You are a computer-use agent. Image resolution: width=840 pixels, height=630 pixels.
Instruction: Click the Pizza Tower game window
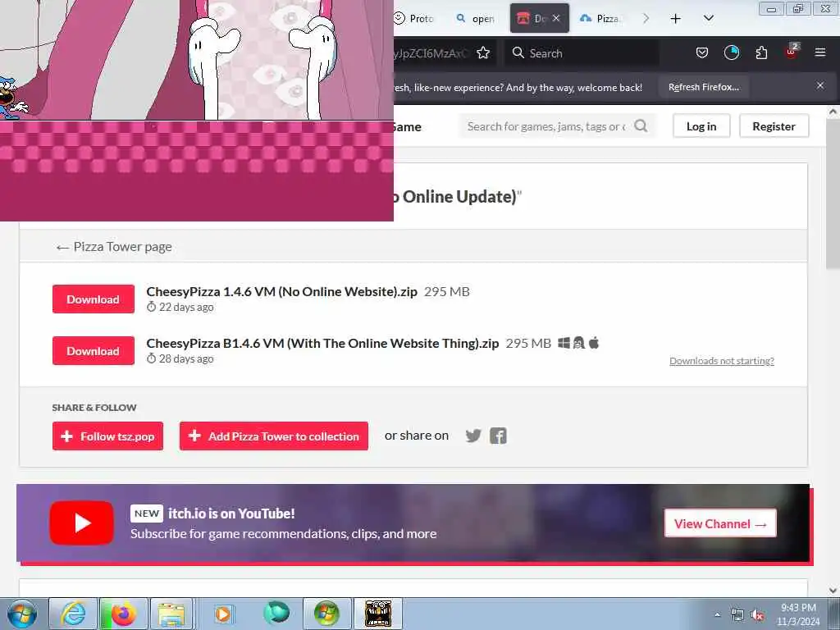[197, 111]
